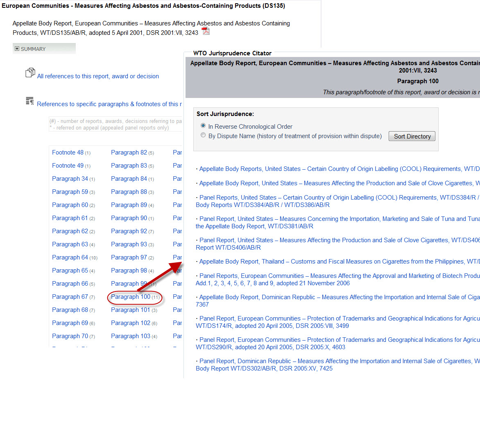
Task: Open Paragraph 34 link
Action: (70, 179)
